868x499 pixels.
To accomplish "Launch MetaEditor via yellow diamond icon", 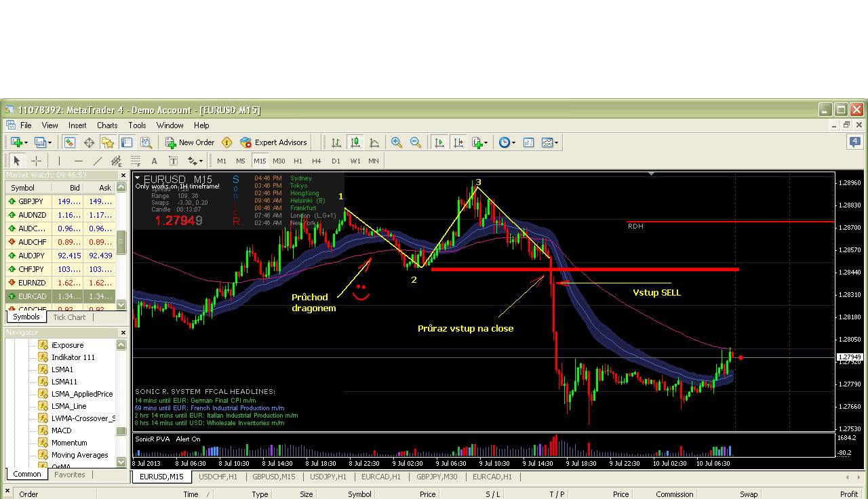I will coord(226,142).
